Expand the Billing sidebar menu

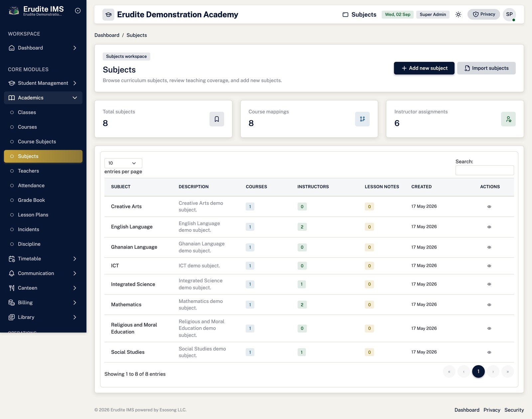(43, 303)
